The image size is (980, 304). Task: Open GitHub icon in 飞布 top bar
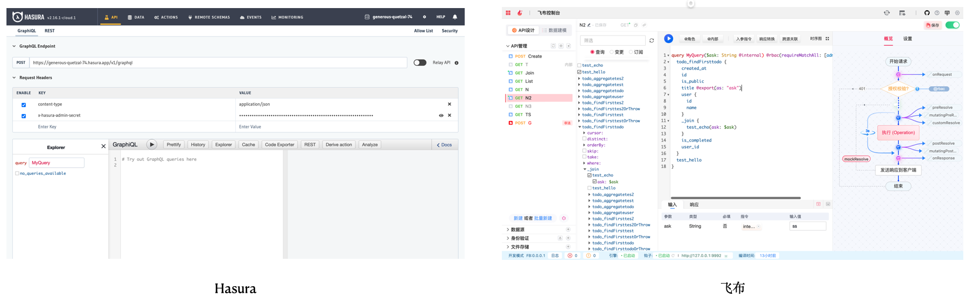[x=927, y=13]
